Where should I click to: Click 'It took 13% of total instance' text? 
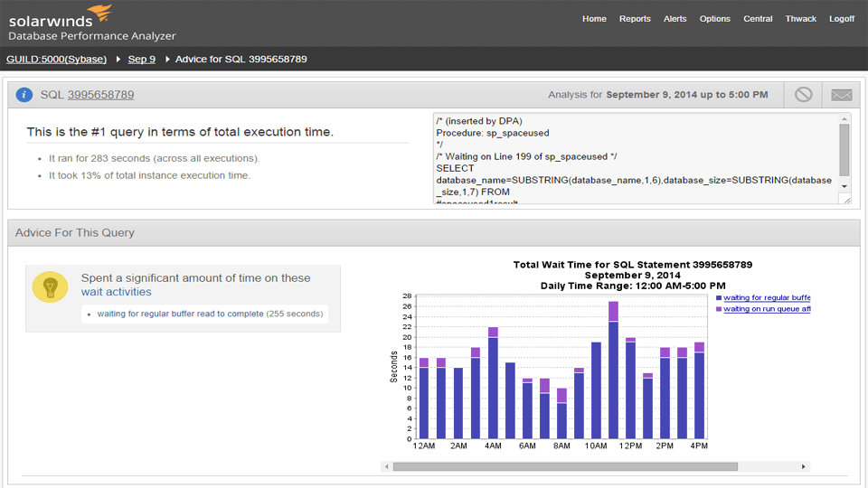(x=149, y=175)
